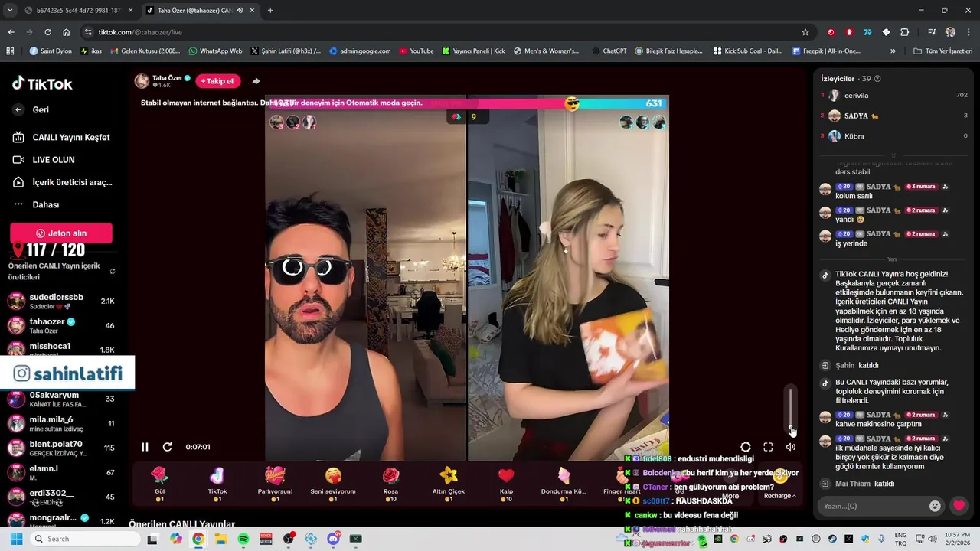Open Spotify from the taskbar
This screenshot has height=551, width=980.
(243, 539)
